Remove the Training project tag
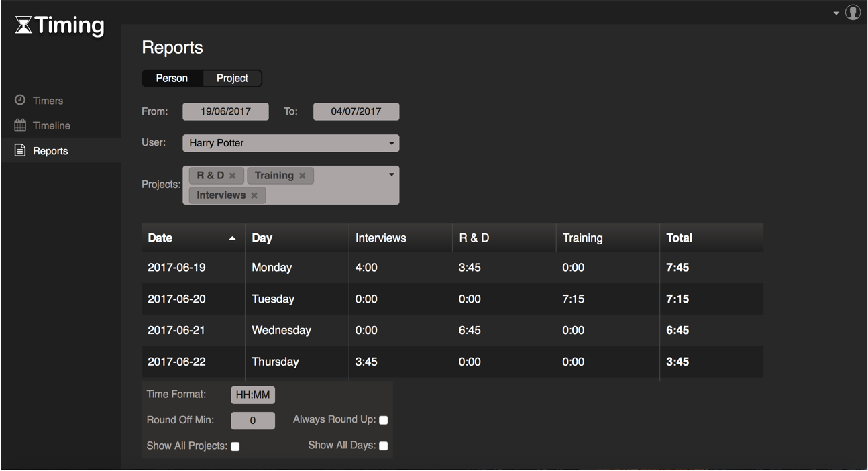The width and height of the screenshot is (868, 471). coord(303,176)
